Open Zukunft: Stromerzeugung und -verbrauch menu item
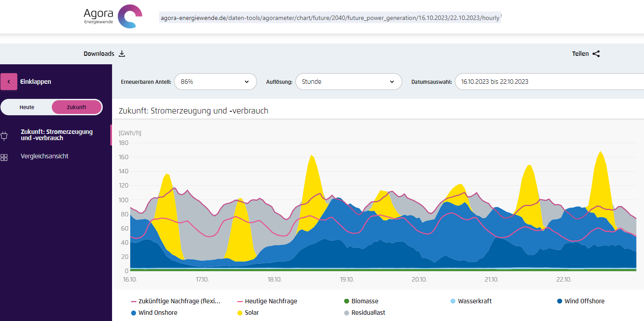 (x=57, y=135)
